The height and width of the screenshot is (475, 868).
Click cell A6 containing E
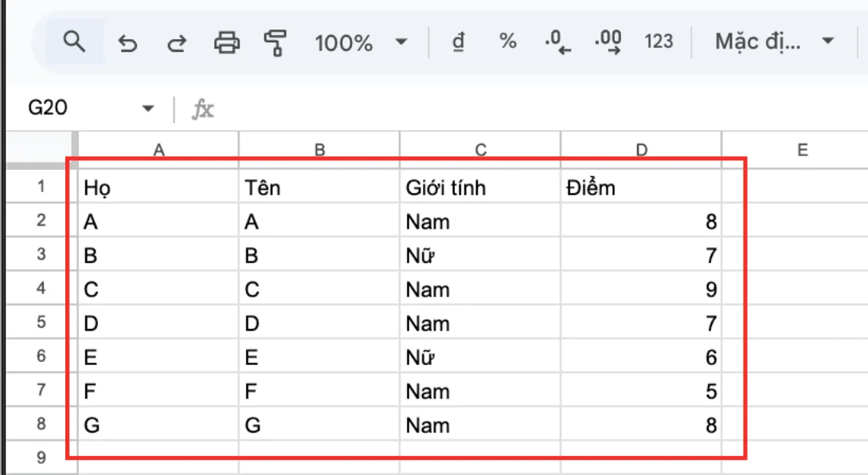158,355
